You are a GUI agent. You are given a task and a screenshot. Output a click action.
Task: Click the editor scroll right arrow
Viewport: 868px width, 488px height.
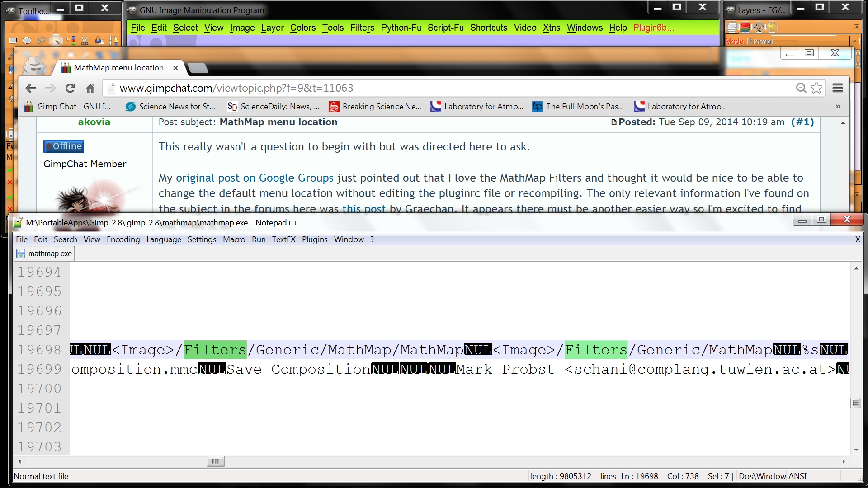point(844,461)
